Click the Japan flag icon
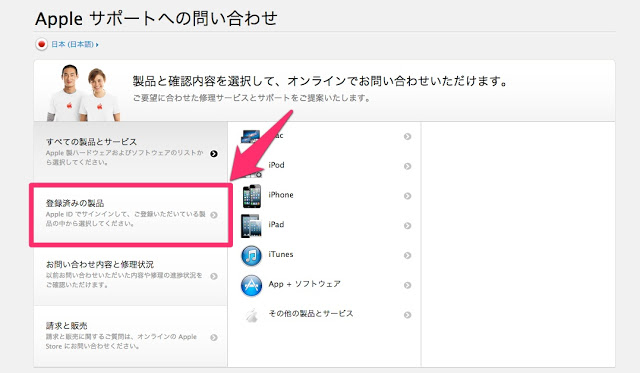The image size is (640, 373). (x=41, y=44)
